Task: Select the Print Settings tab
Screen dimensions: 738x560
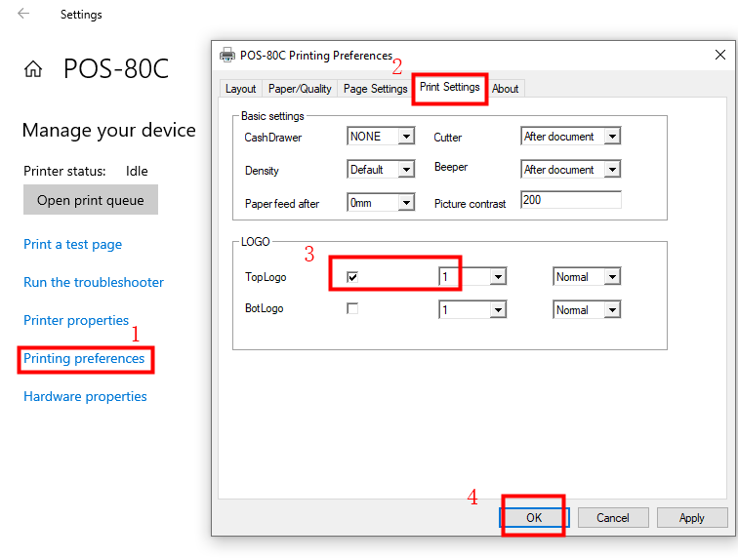Action: (x=449, y=87)
